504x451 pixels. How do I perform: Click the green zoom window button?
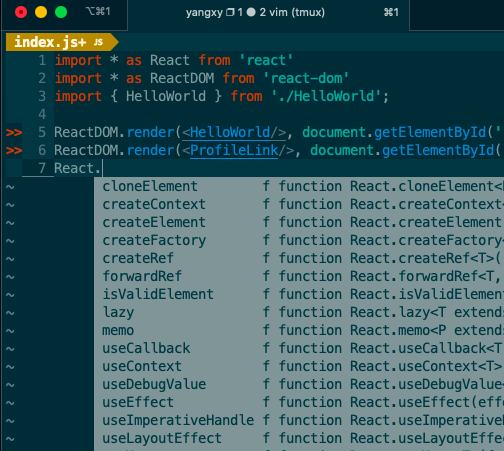(x=61, y=12)
